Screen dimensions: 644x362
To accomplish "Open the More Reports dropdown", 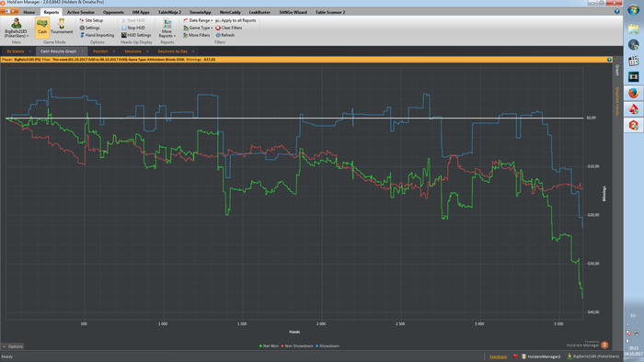I will click(x=167, y=28).
